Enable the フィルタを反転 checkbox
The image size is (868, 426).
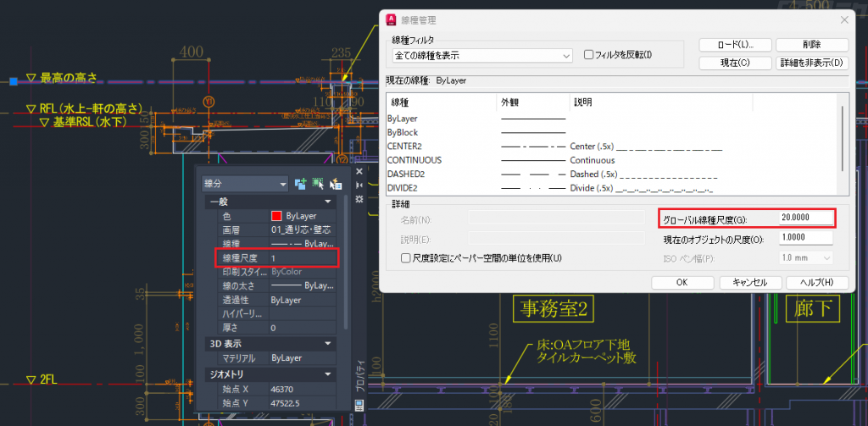(x=589, y=56)
